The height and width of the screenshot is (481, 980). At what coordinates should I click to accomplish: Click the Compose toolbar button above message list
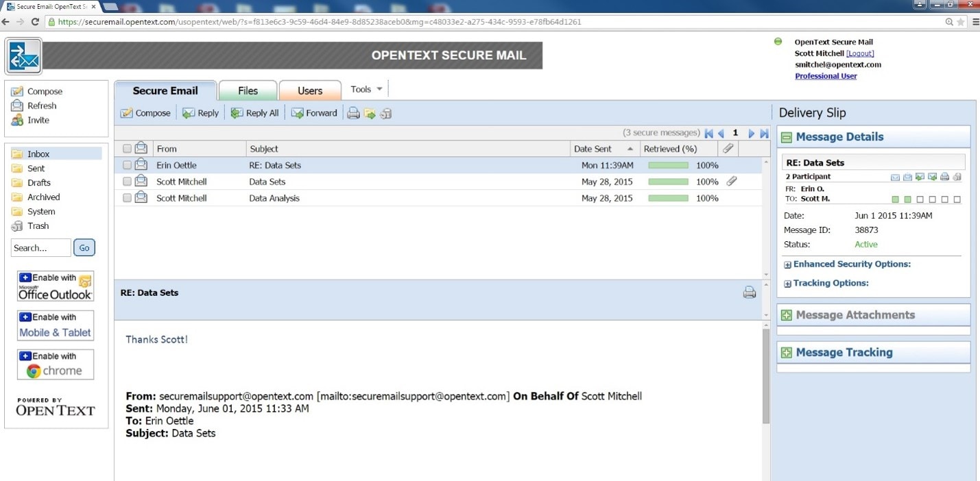[x=145, y=113]
